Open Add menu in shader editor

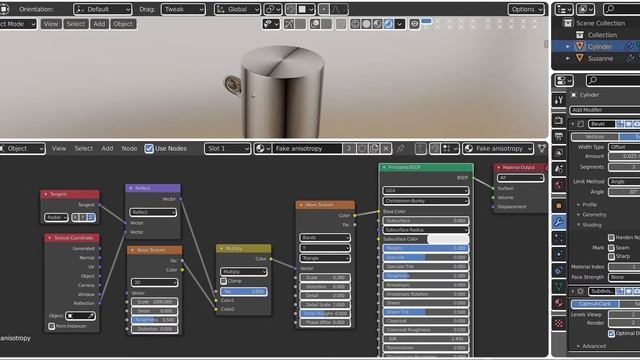[107, 149]
